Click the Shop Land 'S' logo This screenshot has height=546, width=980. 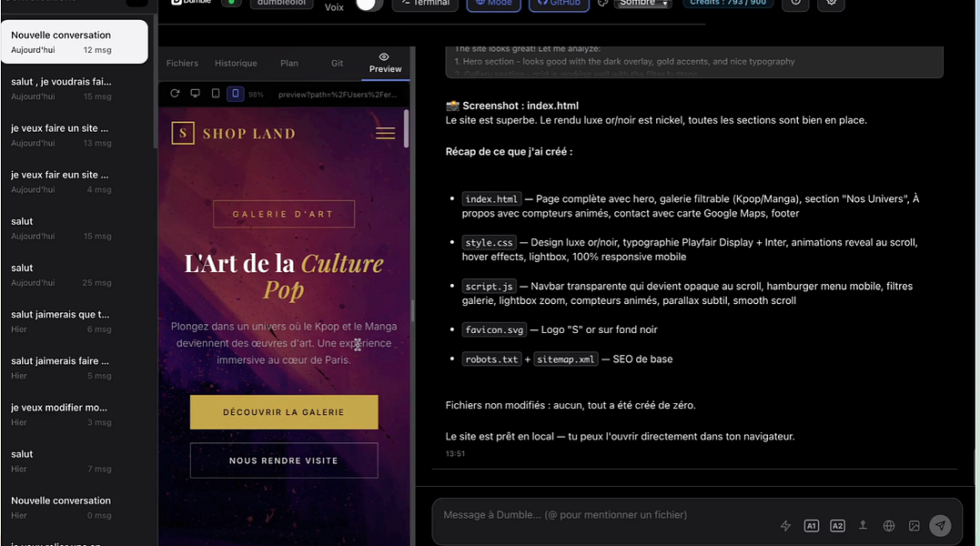[183, 133]
